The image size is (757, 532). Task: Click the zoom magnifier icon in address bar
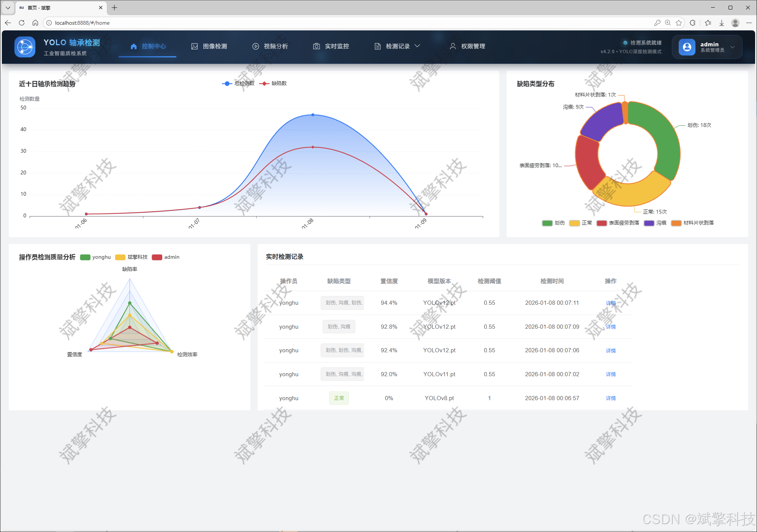(x=668, y=23)
